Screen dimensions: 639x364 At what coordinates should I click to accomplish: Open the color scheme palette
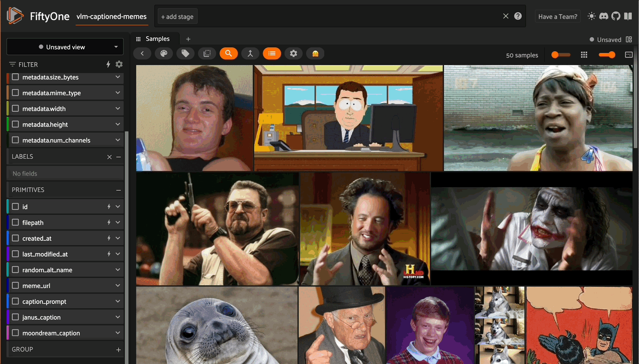(x=164, y=54)
